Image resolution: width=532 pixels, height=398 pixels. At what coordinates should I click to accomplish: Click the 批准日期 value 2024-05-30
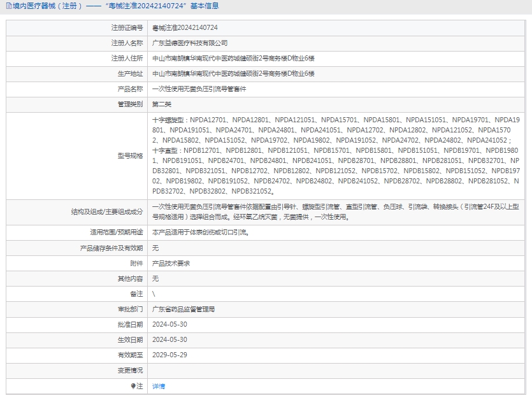[x=169, y=324]
